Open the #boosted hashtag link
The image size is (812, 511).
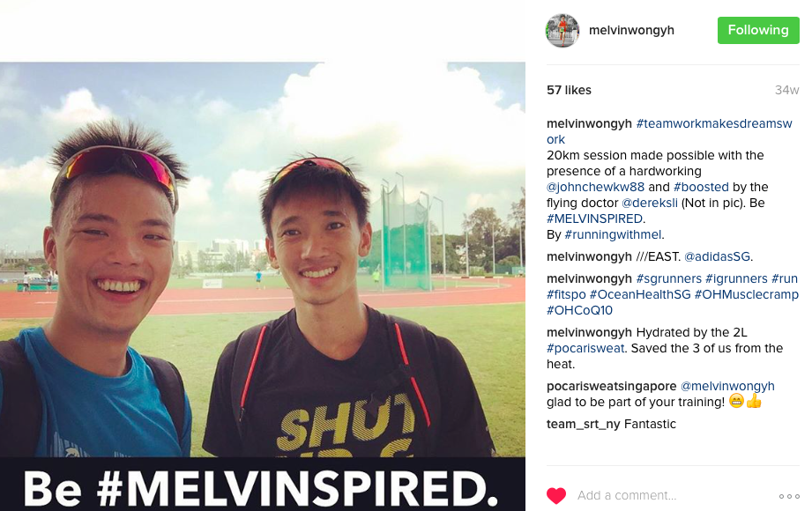pos(701,187)
